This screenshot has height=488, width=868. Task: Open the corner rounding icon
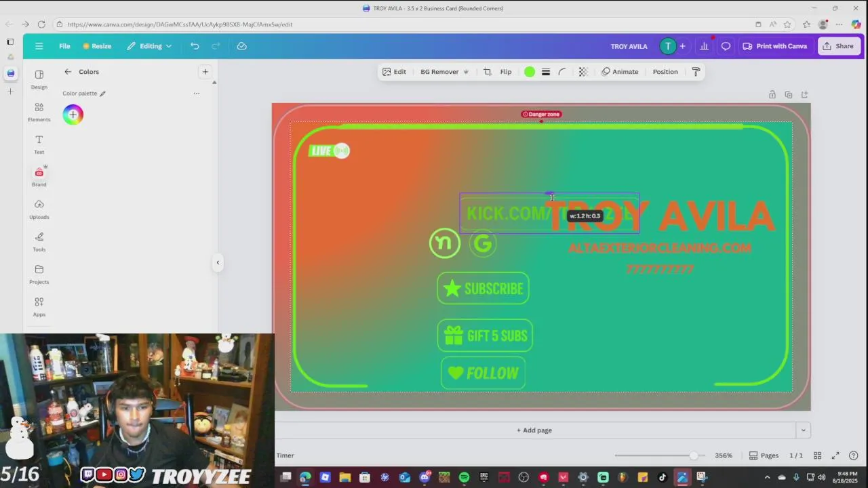pyautogui.click(x=562, y=72)
